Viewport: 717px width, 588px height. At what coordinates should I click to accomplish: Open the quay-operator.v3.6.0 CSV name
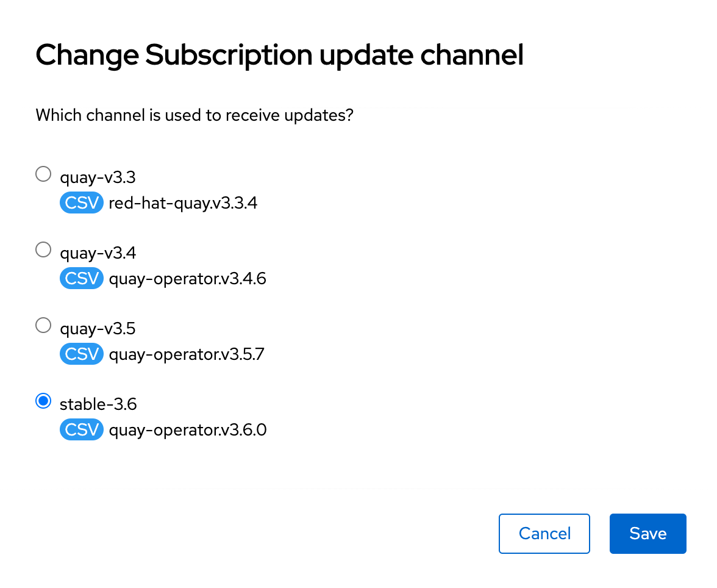[x=188, y=430]
